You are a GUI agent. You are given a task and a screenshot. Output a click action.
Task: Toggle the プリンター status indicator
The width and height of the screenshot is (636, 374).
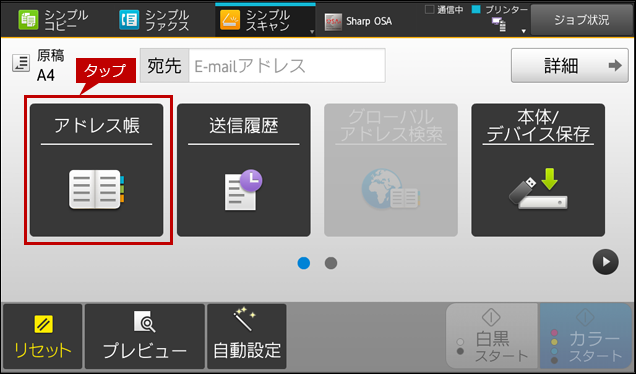click(x=476, y=9)
